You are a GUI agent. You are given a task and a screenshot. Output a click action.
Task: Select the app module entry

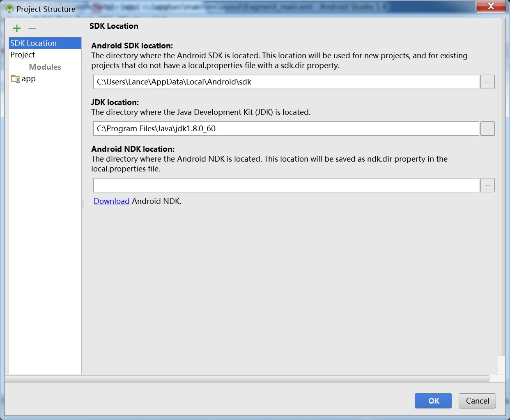pos(45,79)
